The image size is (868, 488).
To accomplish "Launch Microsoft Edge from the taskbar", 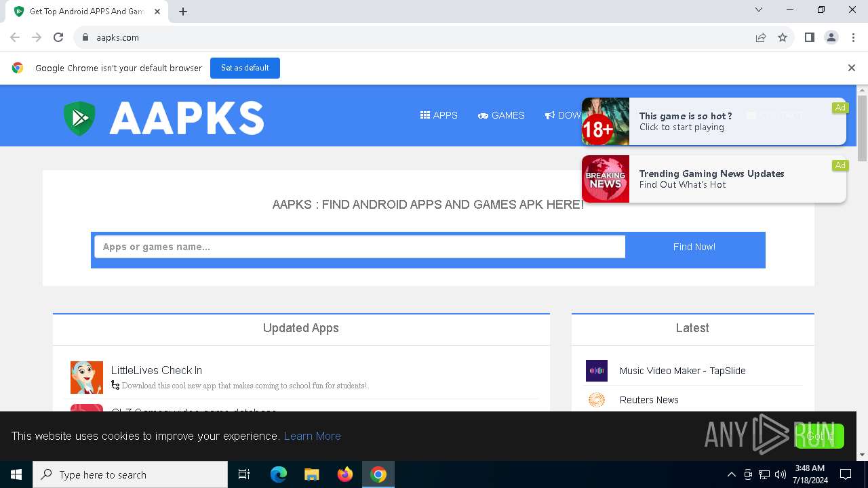I will (x=279, y=474).
